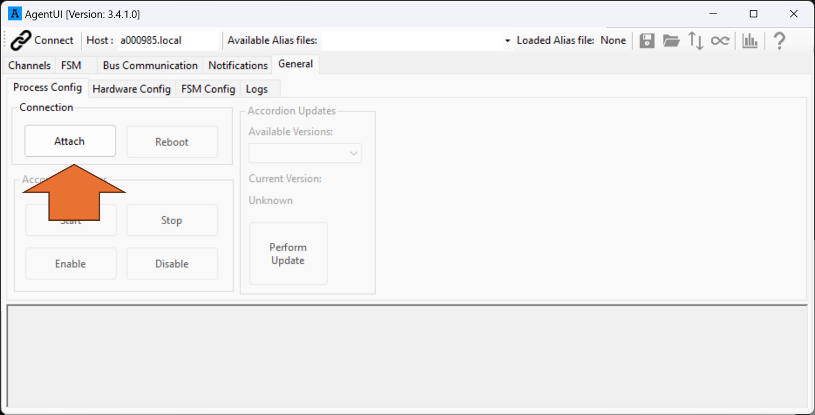Click the infinity loop toolbar icon
815x415 pixels.
[x=720, y=40]
